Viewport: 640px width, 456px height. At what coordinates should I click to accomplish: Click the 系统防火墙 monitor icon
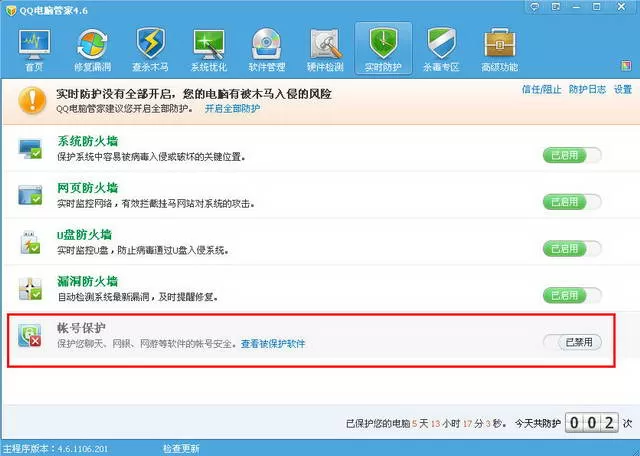coord(30,149)
